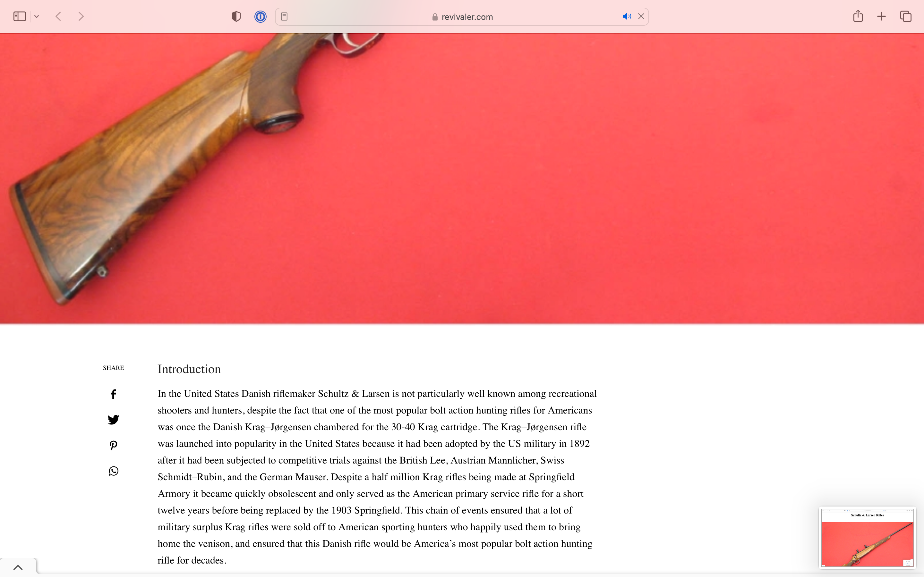Show the tab overview
The width and height of the screenshot is (924, 577).
click(x=906, y=16)
